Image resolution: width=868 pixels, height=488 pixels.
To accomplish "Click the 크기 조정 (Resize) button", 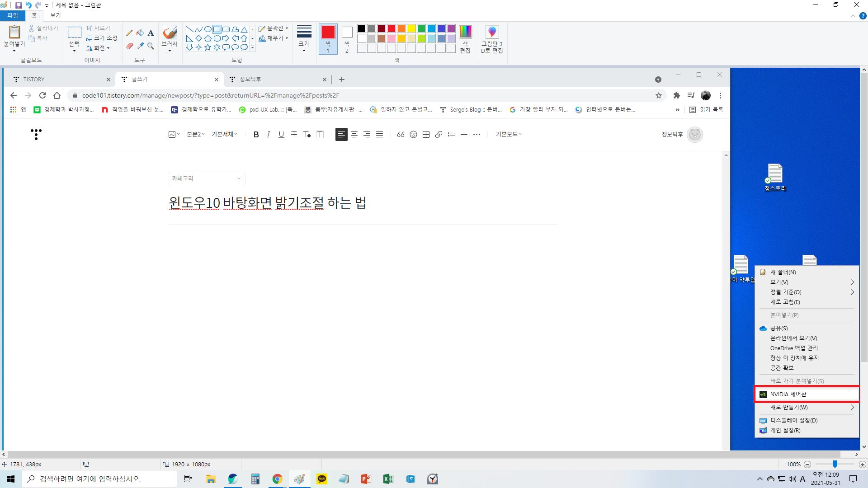I will tap(102, 38).
